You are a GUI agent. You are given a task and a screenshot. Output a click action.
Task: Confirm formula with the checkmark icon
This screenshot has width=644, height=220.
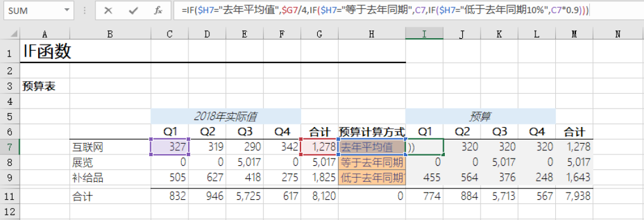coord(134,11)
